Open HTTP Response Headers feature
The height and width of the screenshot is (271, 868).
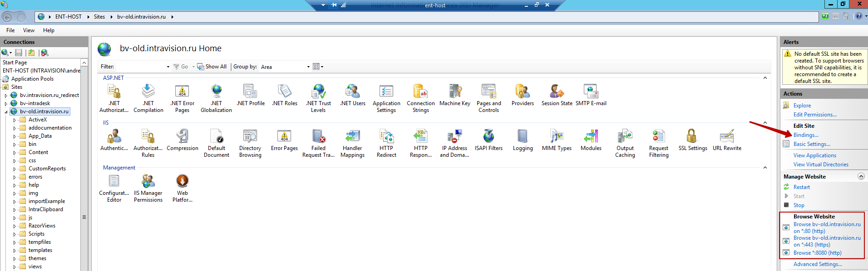pos(421,143)
